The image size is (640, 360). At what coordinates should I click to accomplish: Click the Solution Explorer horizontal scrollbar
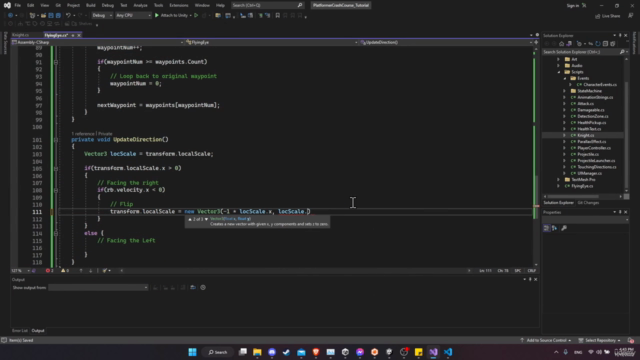click(x=583, y=196)
